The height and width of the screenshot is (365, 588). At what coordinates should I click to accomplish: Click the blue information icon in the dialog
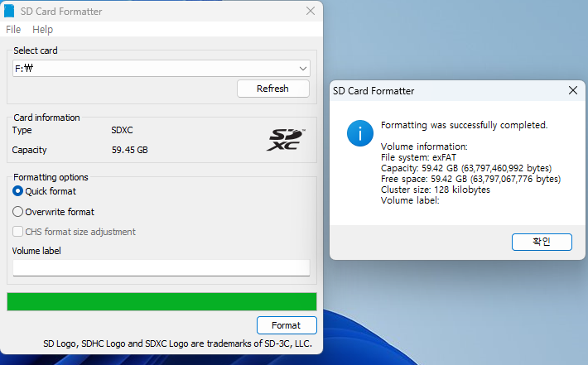coord(360,133)
